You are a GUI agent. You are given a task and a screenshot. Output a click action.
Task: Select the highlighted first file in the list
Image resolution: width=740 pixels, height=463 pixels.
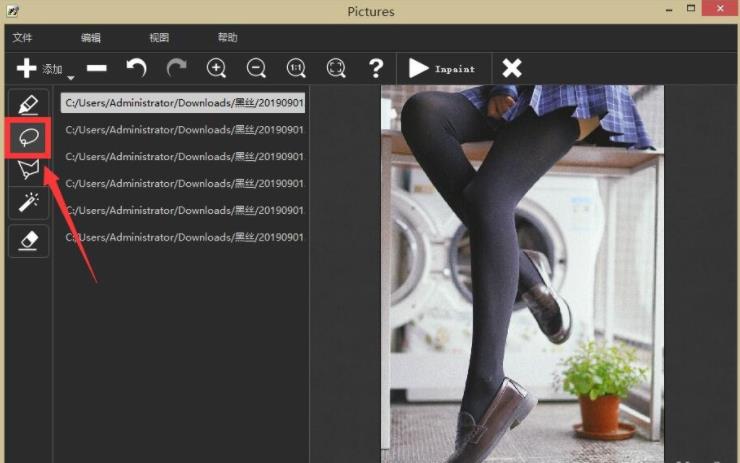pos(183,102)
